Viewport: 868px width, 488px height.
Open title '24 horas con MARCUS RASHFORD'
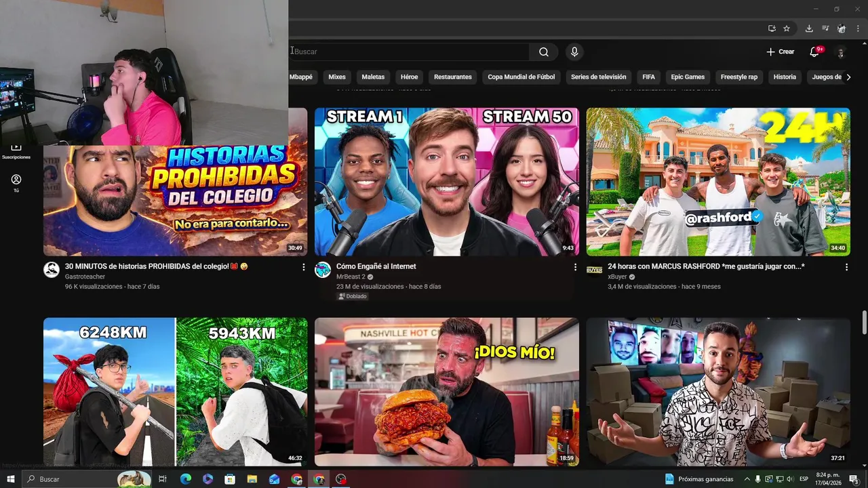coord(706,266)
